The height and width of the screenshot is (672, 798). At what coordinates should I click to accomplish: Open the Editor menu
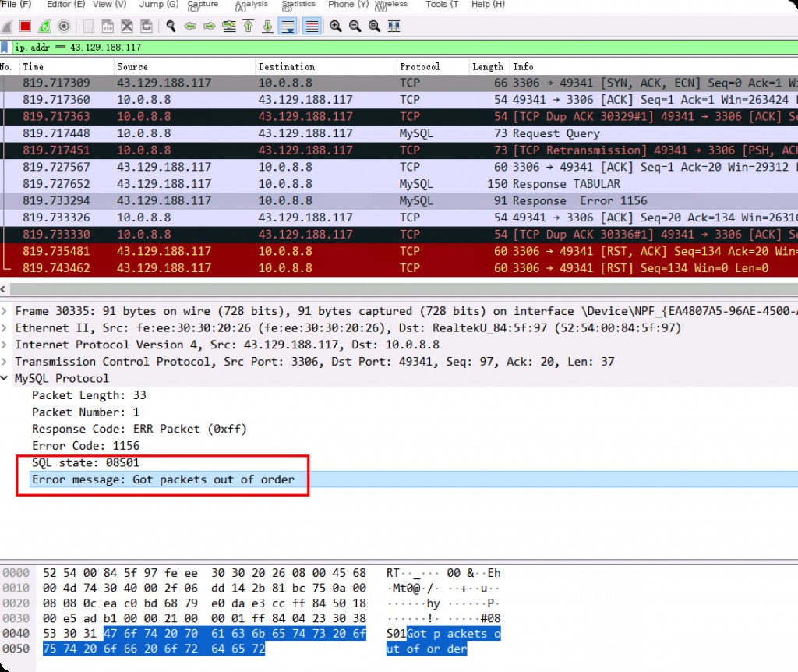[x=65, y=4]
